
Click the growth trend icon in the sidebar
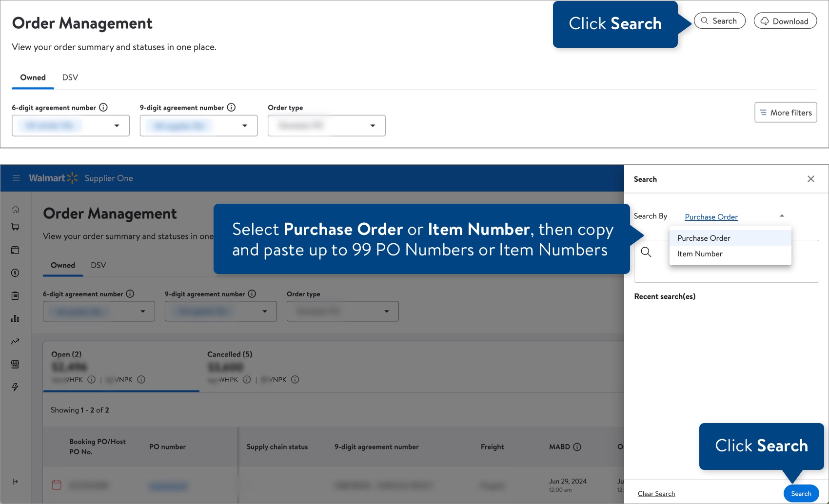pyautogui.click(x=15, y=341)
